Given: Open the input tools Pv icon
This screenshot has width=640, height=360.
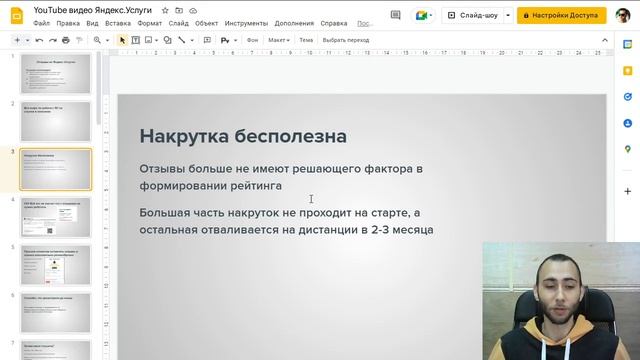Looking at the screenshot, I should [225, 40].
